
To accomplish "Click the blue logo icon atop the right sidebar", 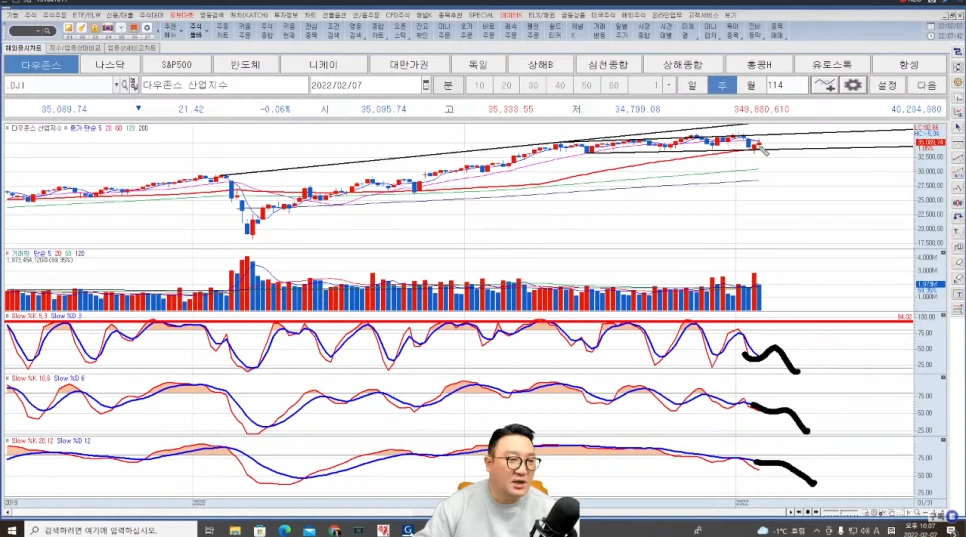I will pyautogui.click(x=957, y=52).
